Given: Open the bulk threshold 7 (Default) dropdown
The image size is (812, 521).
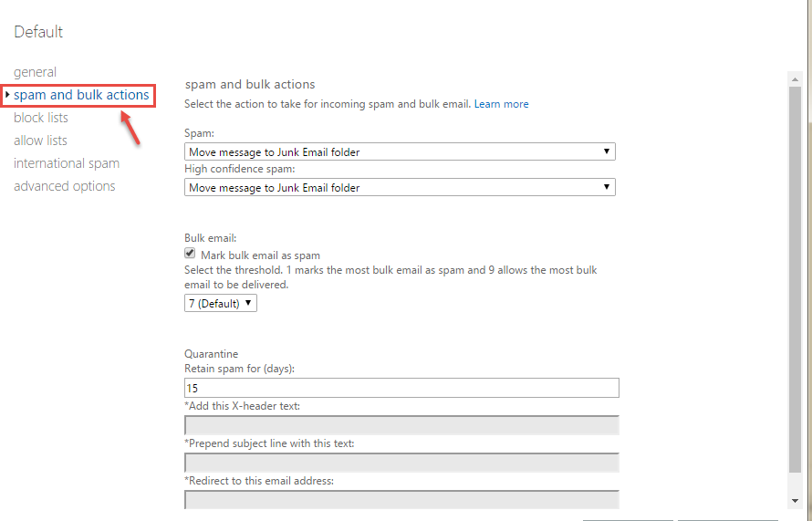Looking at the screenshot, I should click(221, 303).
